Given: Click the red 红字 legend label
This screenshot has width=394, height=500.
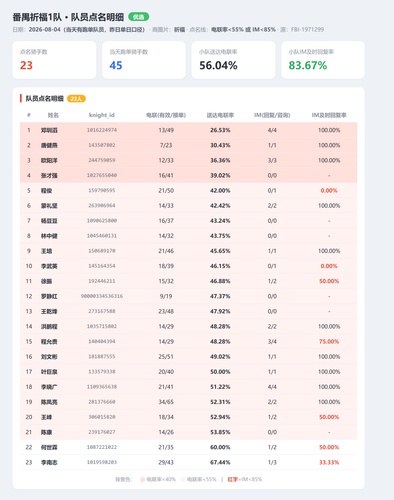Looking at the screenshot, I should tap(233, 480).
